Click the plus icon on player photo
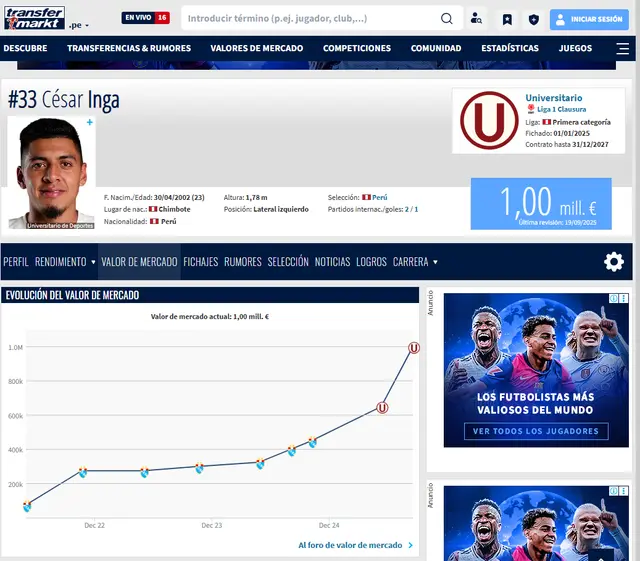This screenshot has height=561, width=640. (90, 122)
